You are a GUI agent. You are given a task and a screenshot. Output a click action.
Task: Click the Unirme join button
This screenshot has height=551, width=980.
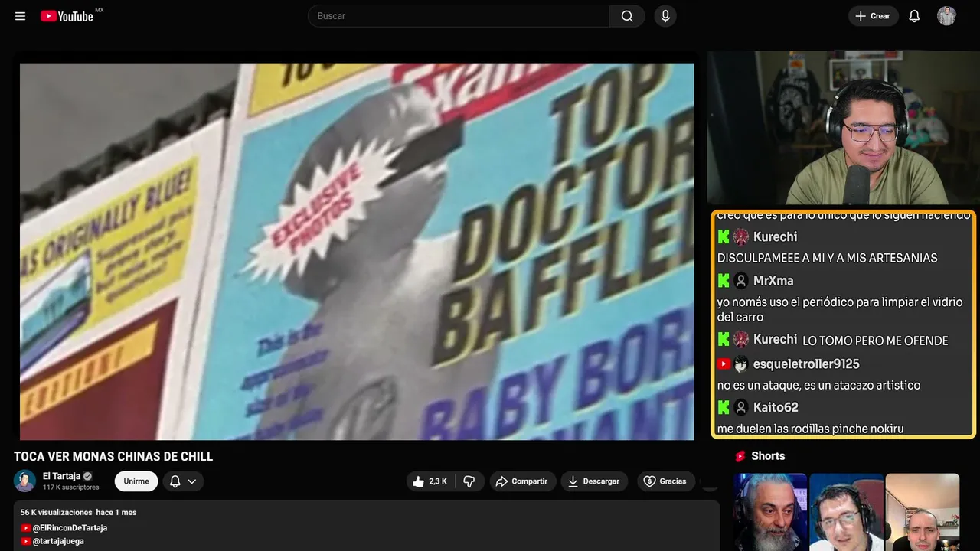coord(136,481)
